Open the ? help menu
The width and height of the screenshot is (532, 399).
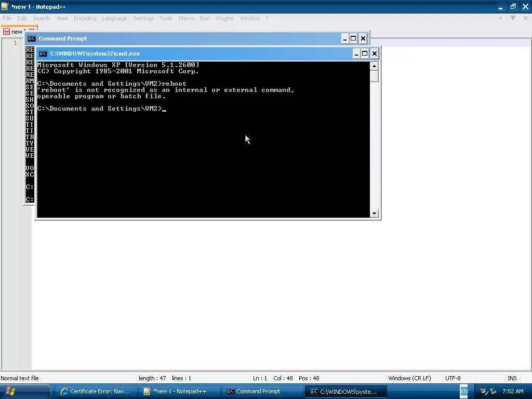click(x=267, y=18)
